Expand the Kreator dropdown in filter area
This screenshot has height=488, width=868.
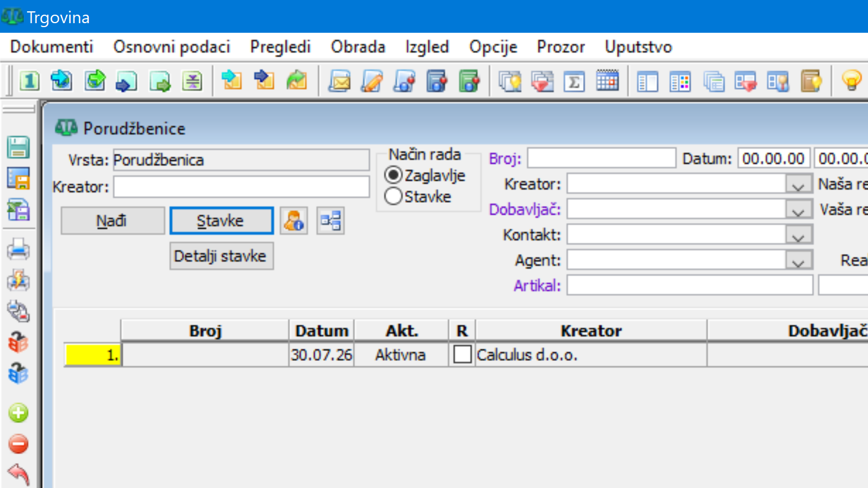(798, 184)
